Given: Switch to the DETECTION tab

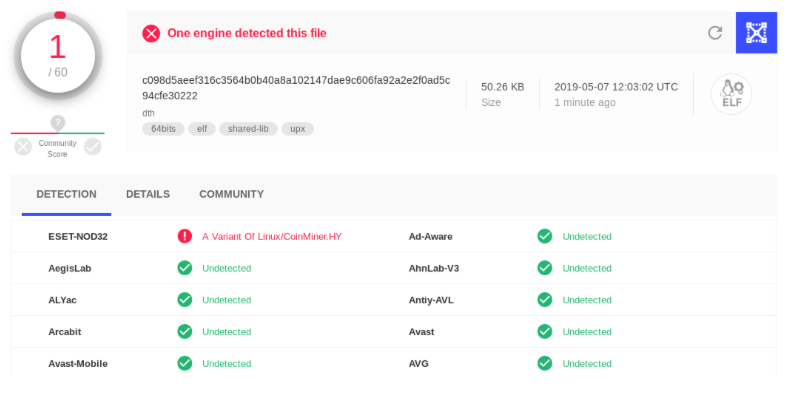Looking at the screenshot, I should (66, 194).
